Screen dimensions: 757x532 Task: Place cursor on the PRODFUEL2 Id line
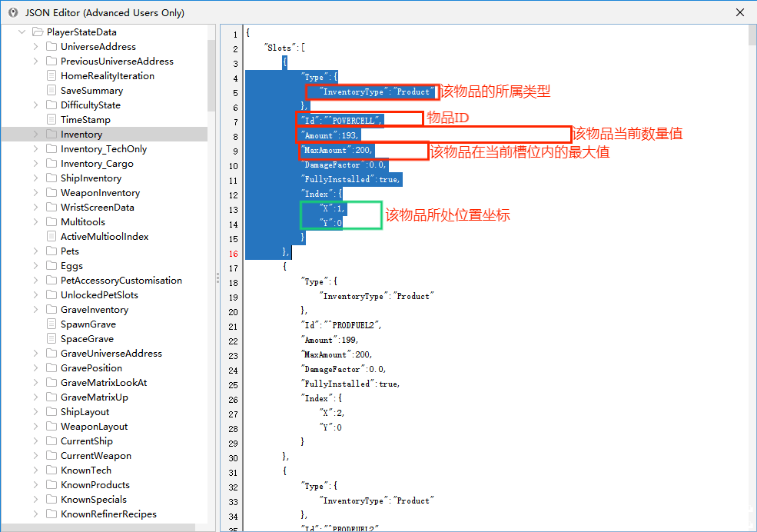coord(343,325)
